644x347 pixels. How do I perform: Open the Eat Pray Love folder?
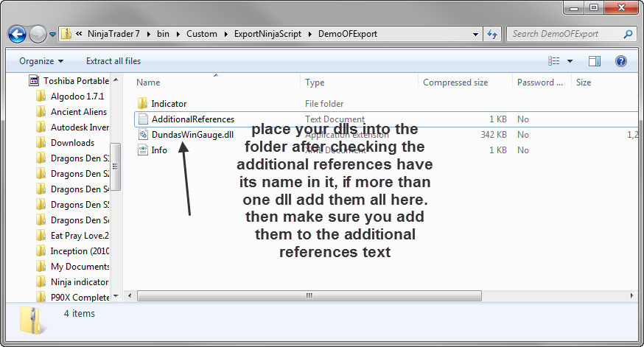tap(80, 235)
